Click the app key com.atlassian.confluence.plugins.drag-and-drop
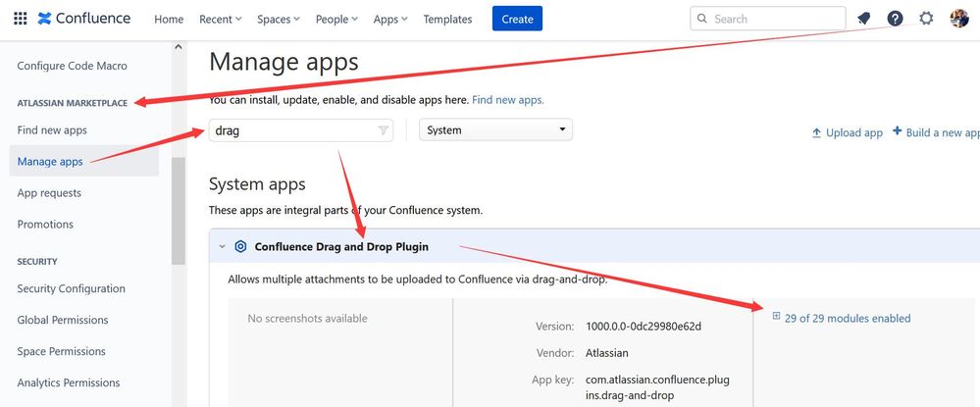 pos(657,387)
